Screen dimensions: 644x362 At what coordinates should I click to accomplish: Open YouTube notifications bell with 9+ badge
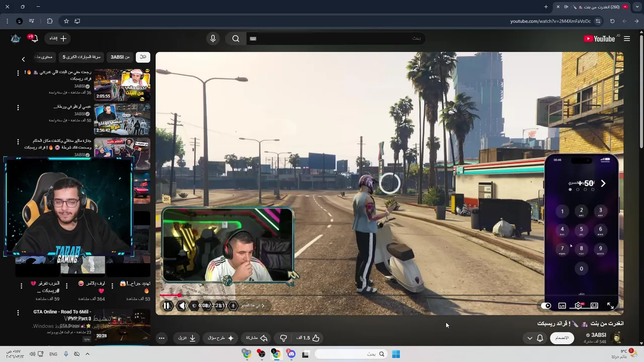(33, 38)
